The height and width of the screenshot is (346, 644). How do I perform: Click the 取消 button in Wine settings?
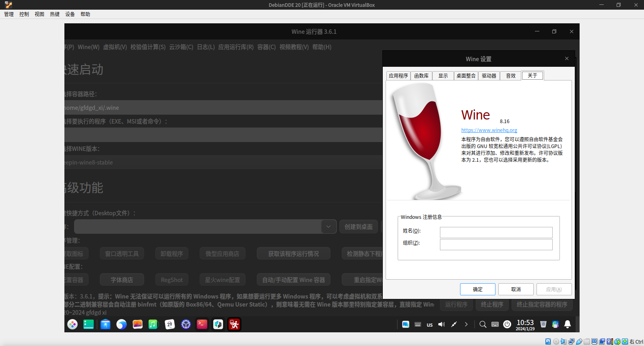point(516,289)
